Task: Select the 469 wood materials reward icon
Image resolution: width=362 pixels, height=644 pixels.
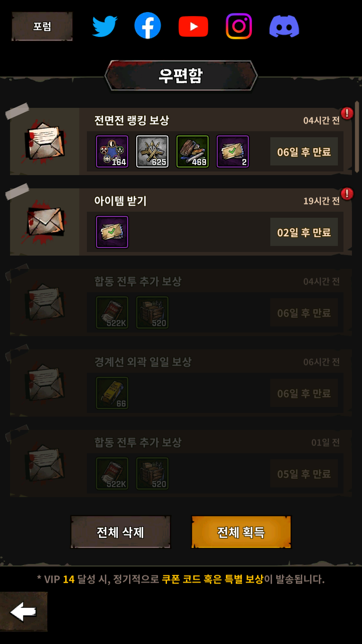Action: tap(193, 151)
